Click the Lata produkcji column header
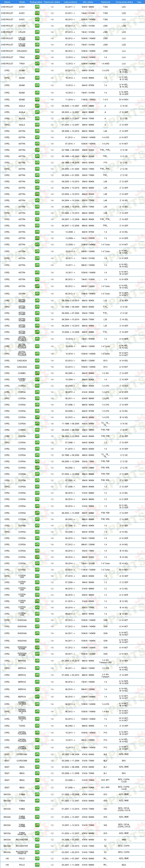 tap(70, 2)
